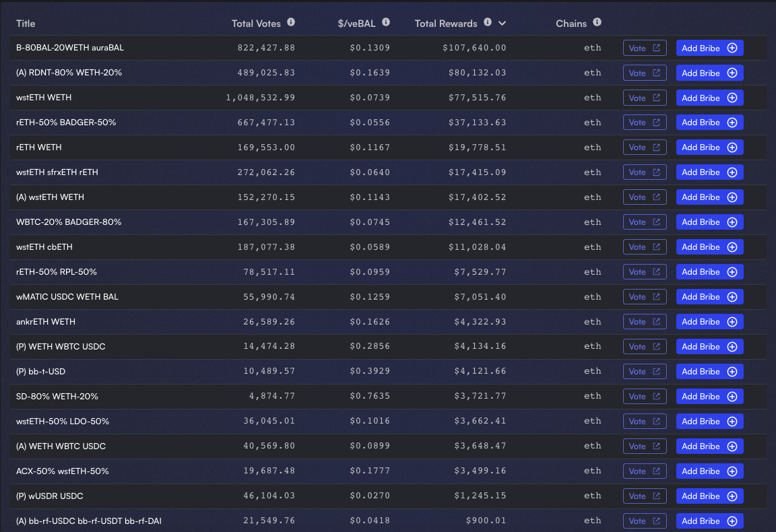This screenshot has width=776, height=532.
Task: Click the $/veBAL column header
Action: tap(356, 24)
